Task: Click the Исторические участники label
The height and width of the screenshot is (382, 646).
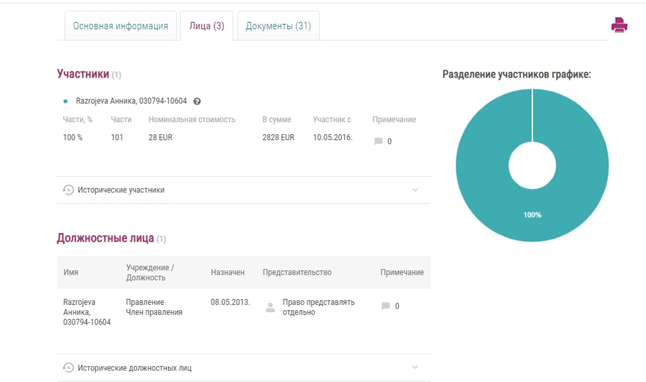Action: point(121,190)
